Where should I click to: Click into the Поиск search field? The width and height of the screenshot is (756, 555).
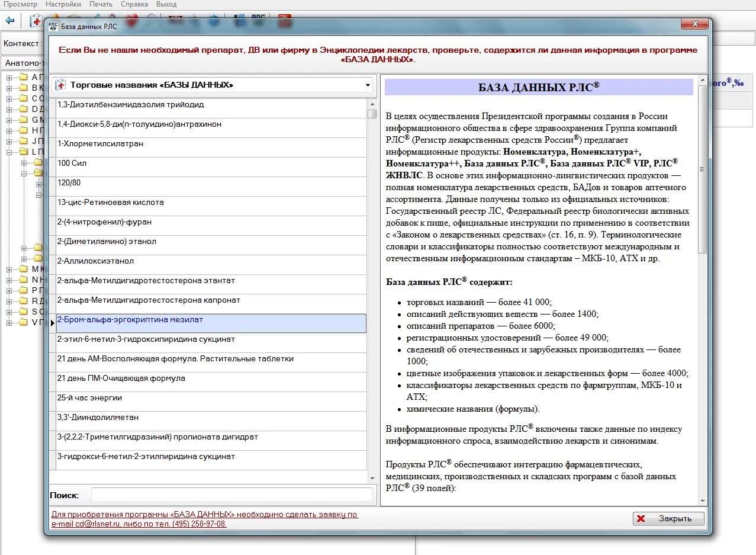coord(232,495)
